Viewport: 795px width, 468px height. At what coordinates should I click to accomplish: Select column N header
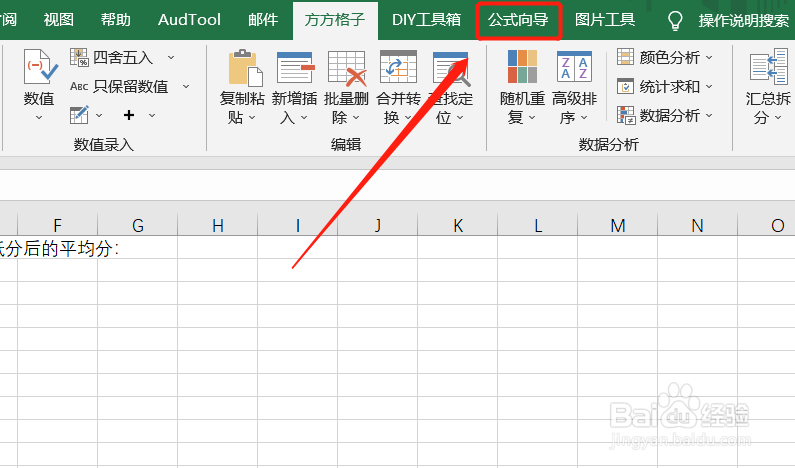[x=698, y=225]
